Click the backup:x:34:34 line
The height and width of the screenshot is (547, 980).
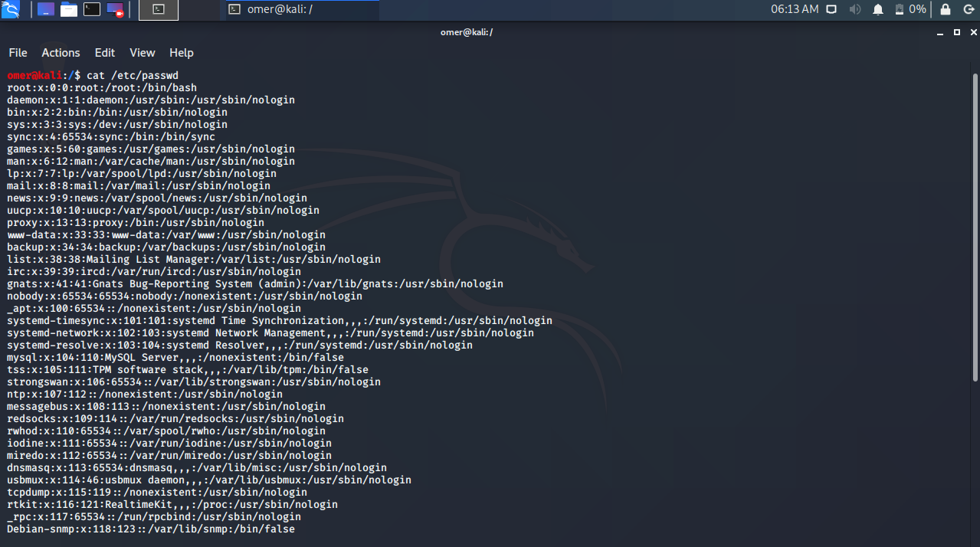click(x=166, y=247)
